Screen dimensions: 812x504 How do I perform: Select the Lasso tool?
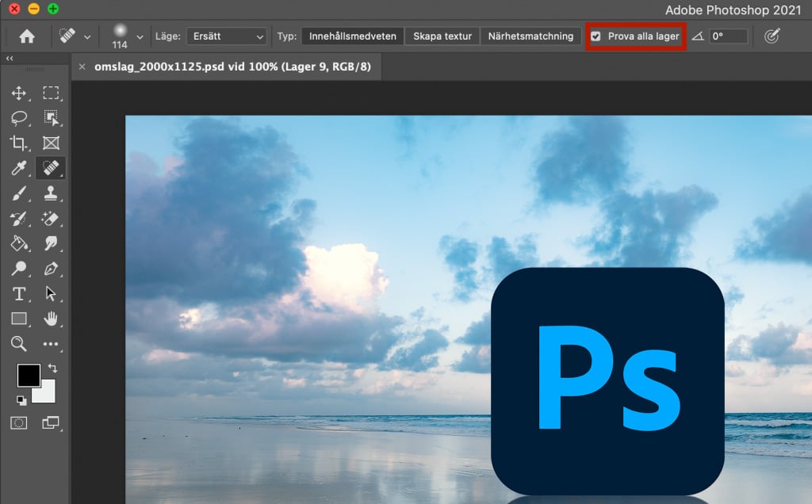pos(20,118)
